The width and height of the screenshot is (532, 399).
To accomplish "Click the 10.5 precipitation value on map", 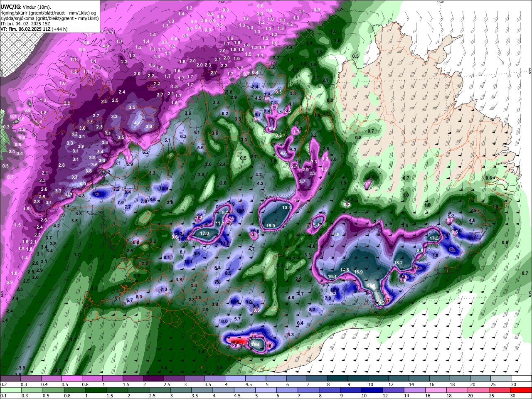I will tap(164, 189).
